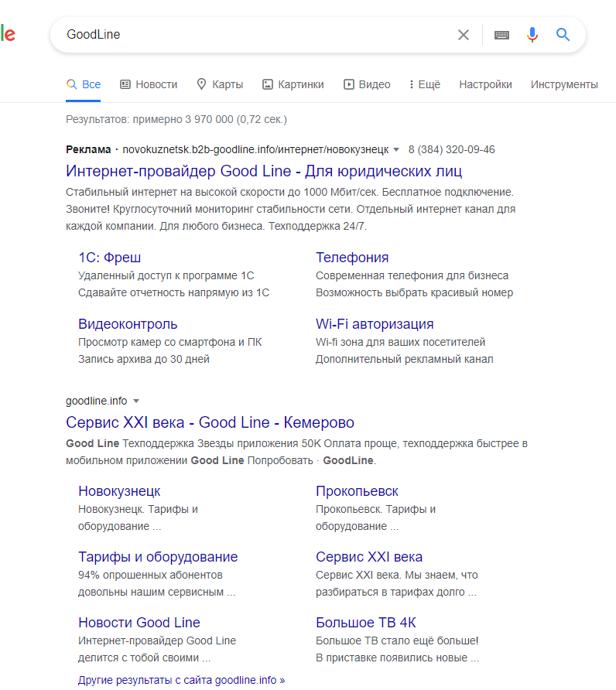
Task: Open the 1С: Фреш sitelink
Action: click(110, 258)
